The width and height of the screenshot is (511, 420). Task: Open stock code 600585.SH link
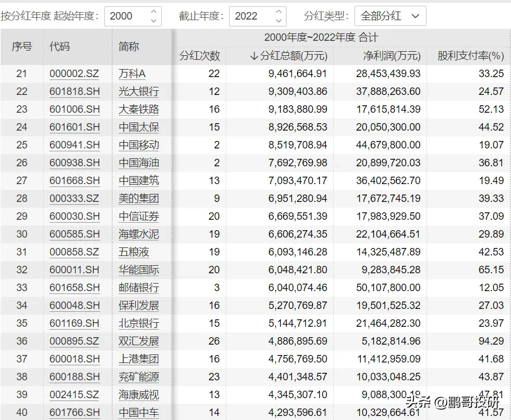tap(75, 234)
